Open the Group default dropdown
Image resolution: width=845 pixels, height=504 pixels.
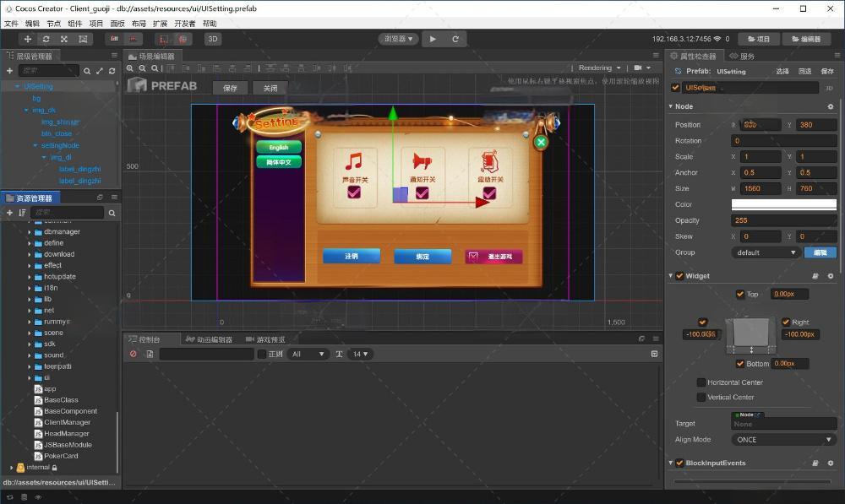click(766, 252)
